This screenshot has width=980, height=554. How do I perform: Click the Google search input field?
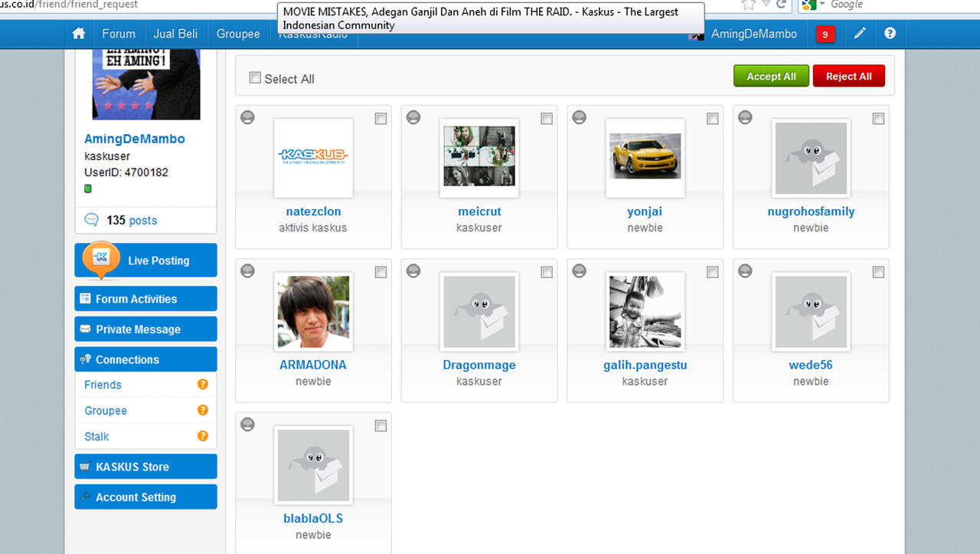pos(903,5)
